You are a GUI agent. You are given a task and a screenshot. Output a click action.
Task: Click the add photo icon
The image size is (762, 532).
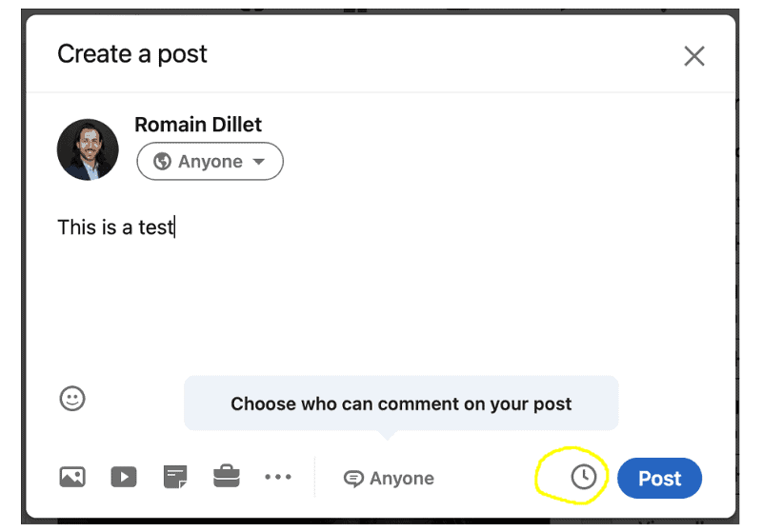point(72,477)
